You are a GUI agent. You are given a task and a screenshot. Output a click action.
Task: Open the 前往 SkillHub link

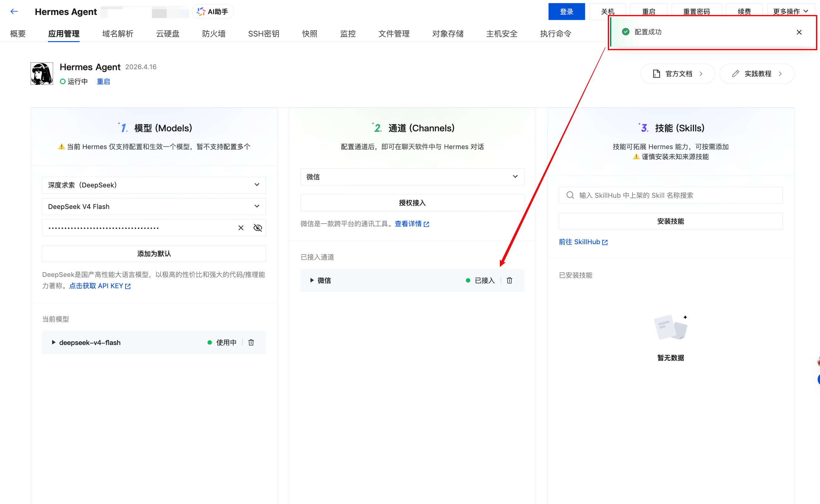(583, 242)
